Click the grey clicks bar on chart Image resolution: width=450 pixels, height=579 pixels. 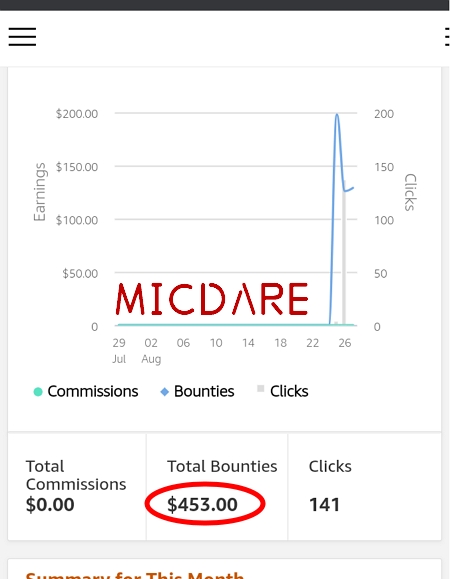(x=344, y=257)
